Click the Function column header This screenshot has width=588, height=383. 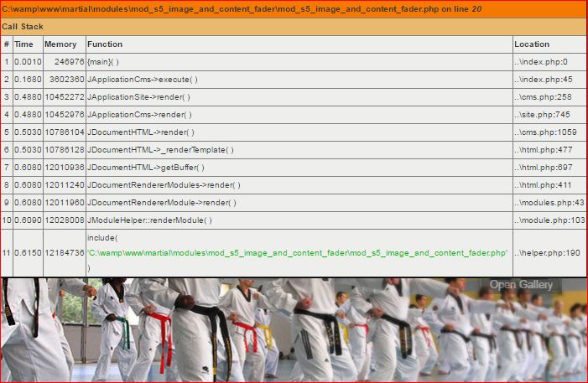[x=105, y=44]
